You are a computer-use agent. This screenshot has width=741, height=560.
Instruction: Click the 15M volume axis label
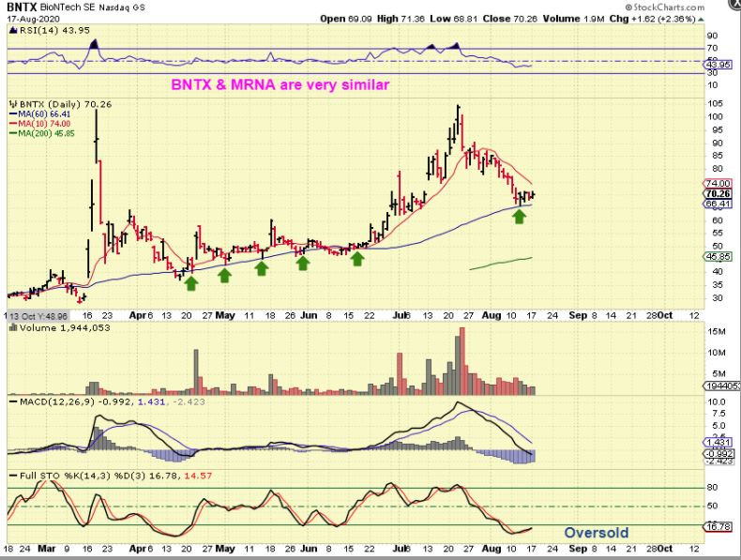[716, 332]
